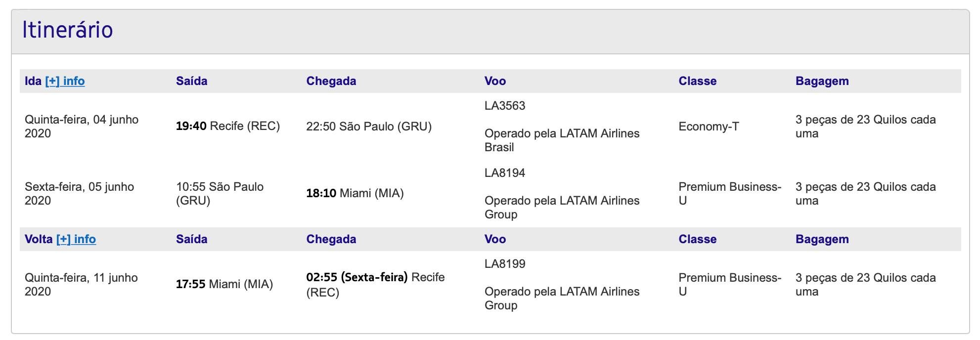980x340 pixels.
Task: Click the 10:55 São Paulo (GRU) departure
Action: pos(220,194)
